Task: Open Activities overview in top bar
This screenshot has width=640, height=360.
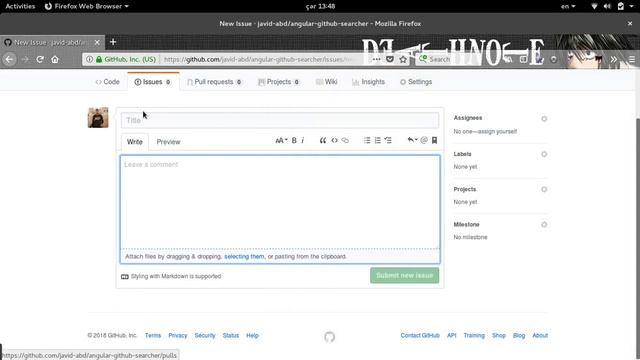Action: coord(20,6)
